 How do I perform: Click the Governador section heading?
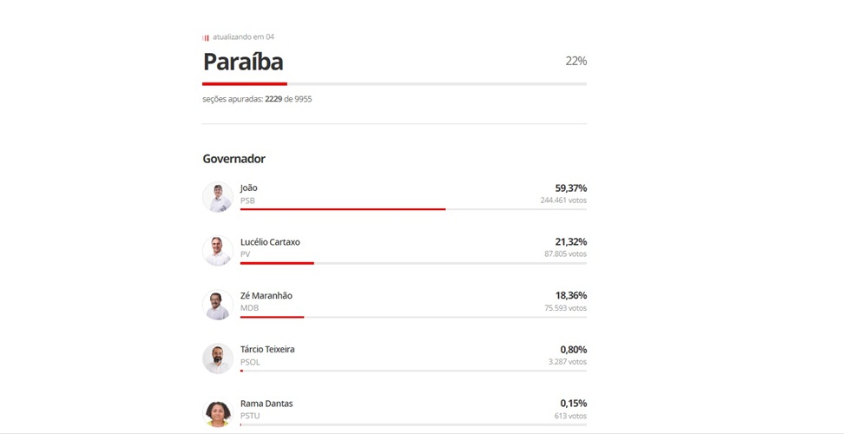234,159
